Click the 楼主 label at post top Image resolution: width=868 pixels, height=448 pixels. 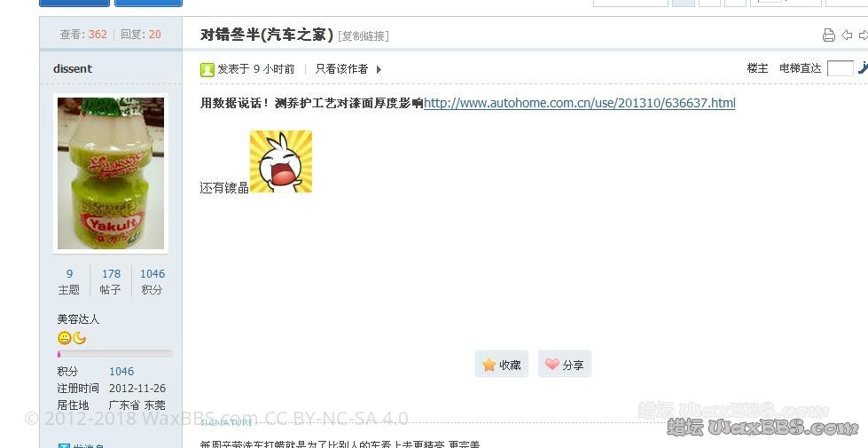pos(757,68)
